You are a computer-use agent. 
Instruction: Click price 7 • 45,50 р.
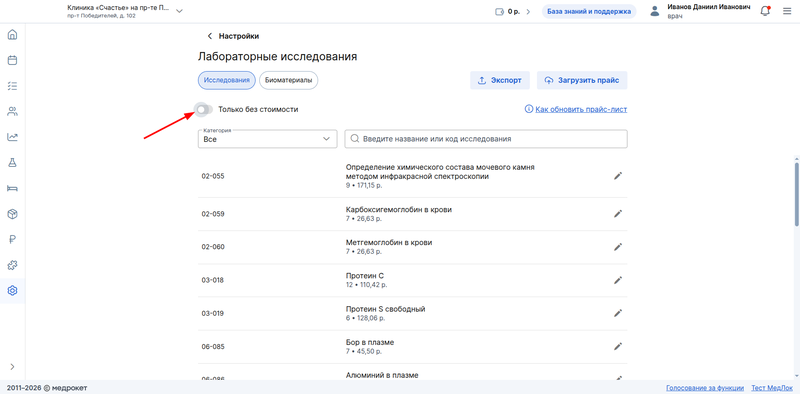click(x=364, y=352)
